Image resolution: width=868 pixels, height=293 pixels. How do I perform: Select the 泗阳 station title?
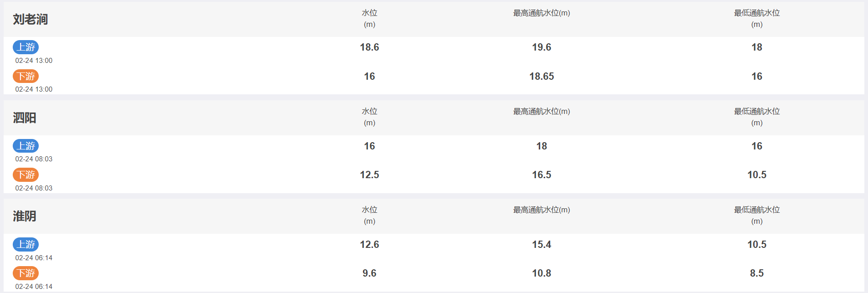pyautogui.click(x=25, y=118)
